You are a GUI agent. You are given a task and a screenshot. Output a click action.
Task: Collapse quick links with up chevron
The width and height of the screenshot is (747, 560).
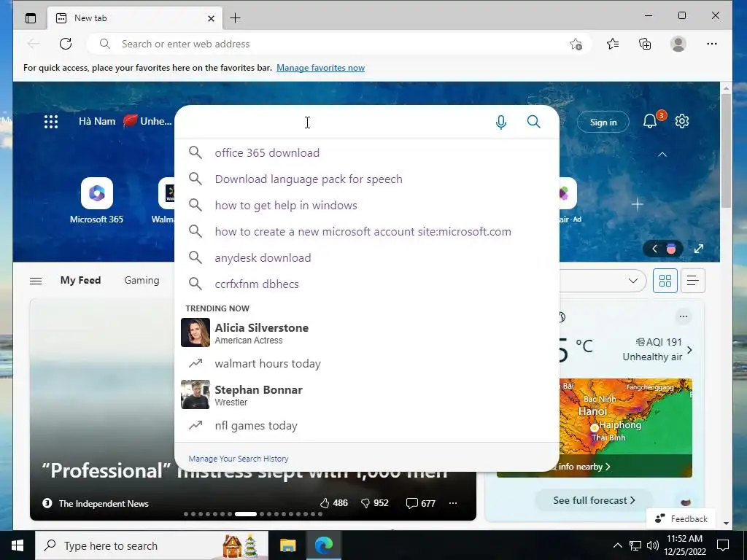pos(662,155)
